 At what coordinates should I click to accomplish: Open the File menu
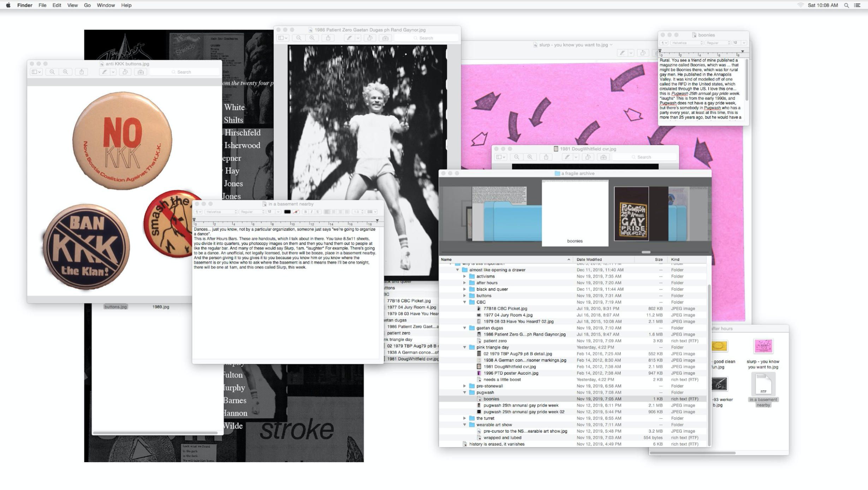coord(42,5)
